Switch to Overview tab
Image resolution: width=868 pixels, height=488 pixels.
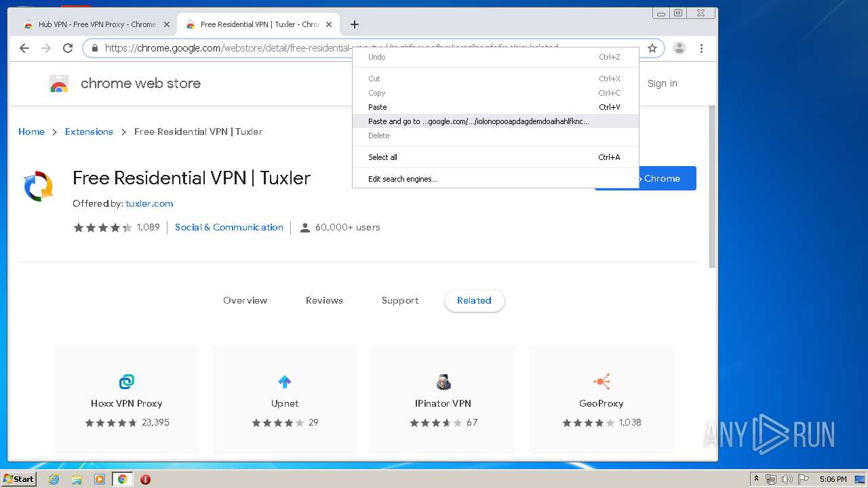pos(245,300)
